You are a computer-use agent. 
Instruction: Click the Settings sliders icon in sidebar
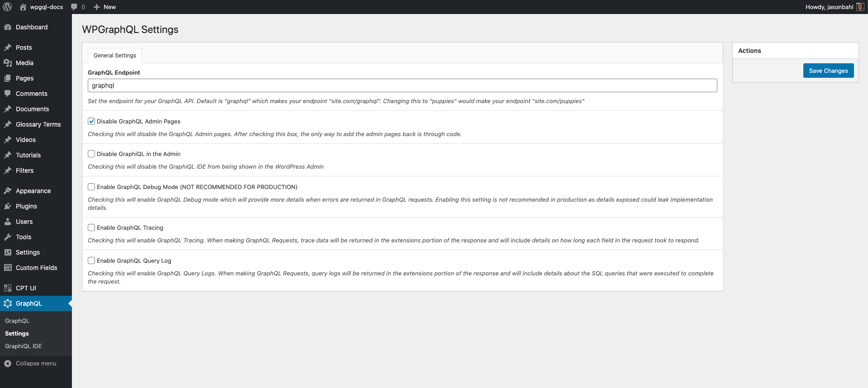tap(8, 252)
